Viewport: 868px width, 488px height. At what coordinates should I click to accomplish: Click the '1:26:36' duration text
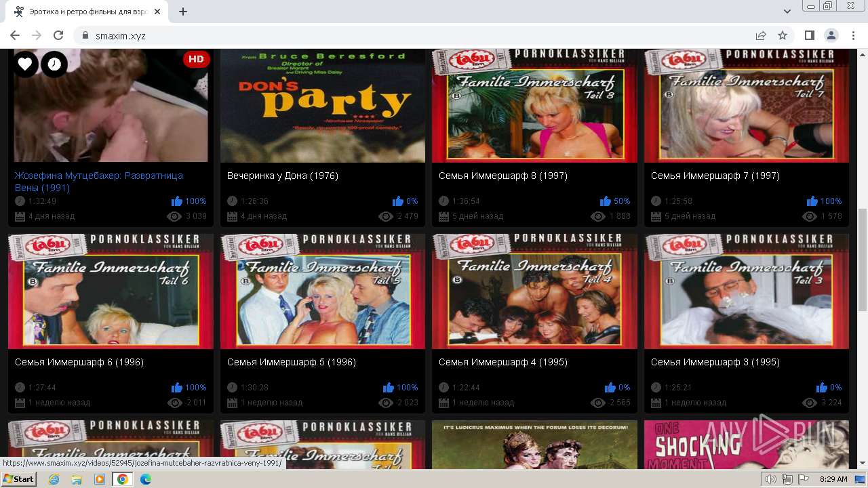[x=254, y=201]
